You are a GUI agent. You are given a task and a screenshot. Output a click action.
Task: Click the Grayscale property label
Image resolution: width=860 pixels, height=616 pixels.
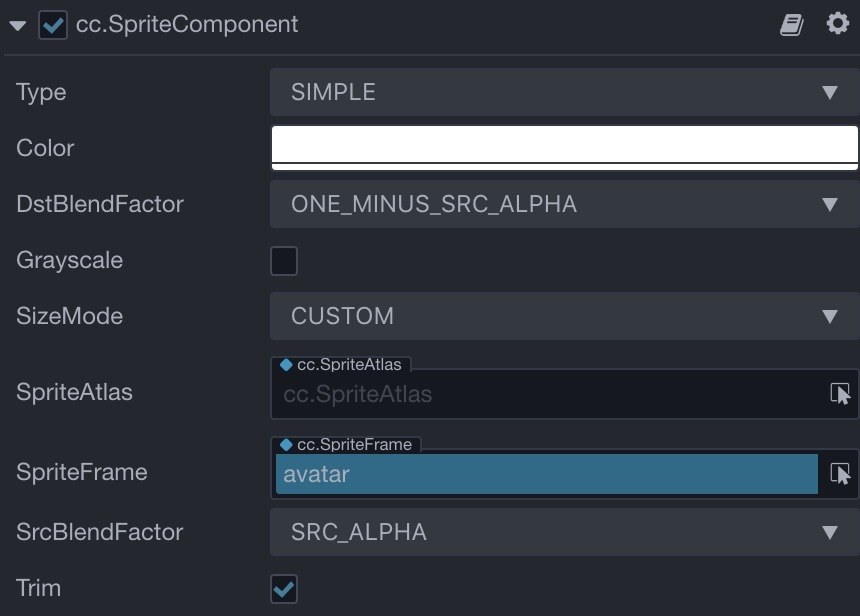pos(70,260)
